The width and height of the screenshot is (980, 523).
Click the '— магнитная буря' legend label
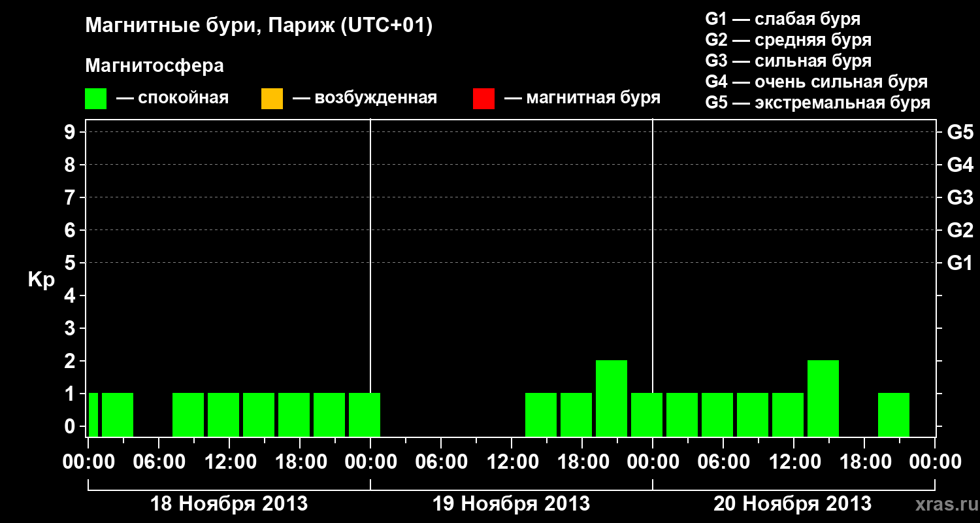coord(582,98)
